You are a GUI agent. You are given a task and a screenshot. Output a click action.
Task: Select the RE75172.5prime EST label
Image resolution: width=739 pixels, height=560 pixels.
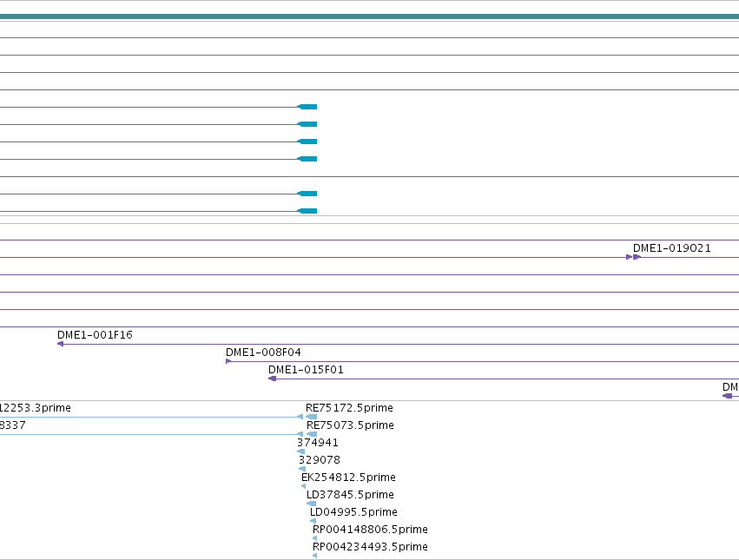click(349, 408)
